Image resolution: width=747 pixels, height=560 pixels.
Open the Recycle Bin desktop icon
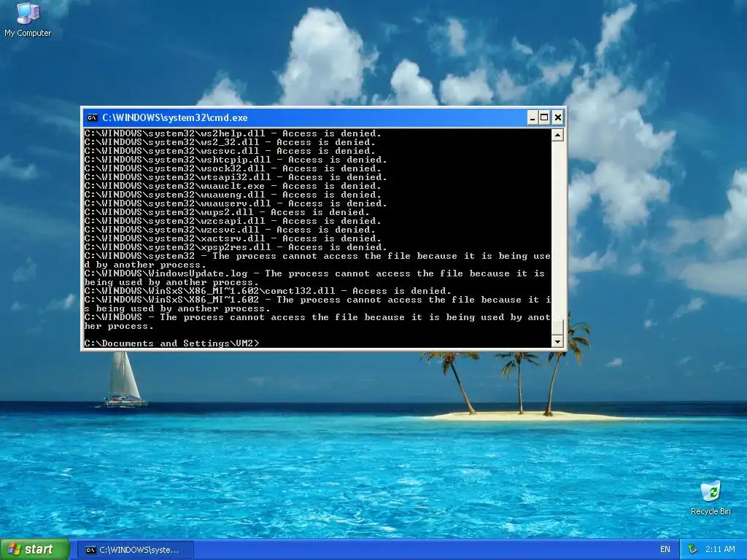[711, 498]
